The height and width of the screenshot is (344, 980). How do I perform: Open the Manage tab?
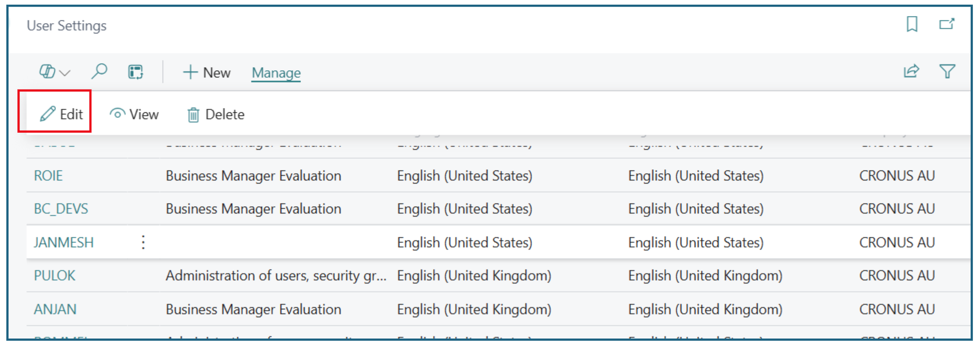276,73
